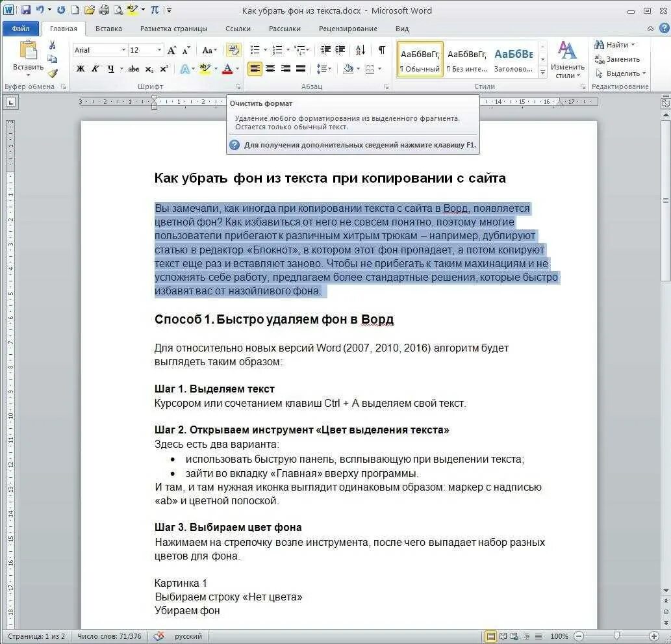Screen dimensions: 671x644
Task: Undo the last action
Action: point(40,9)
